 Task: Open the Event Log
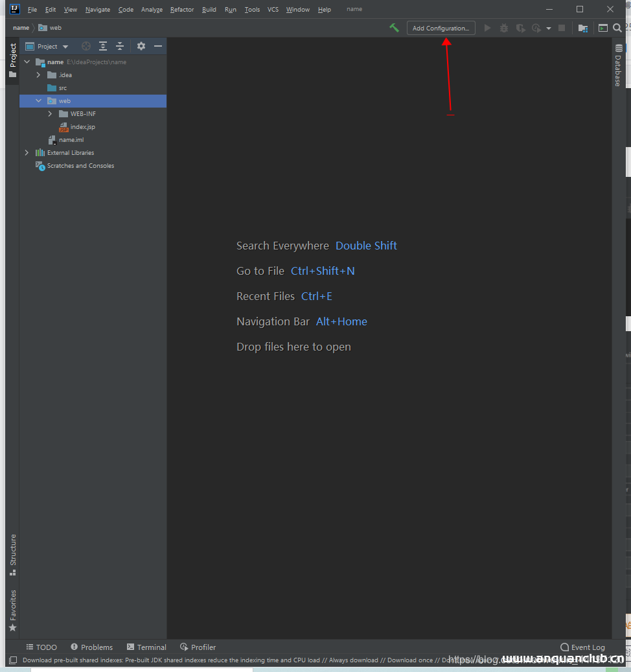pos(583,647)
